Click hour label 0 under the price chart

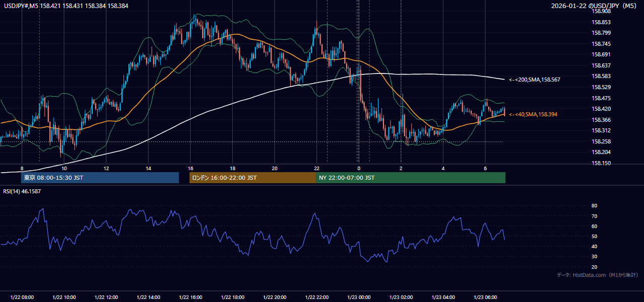click(x=359, y=168)
